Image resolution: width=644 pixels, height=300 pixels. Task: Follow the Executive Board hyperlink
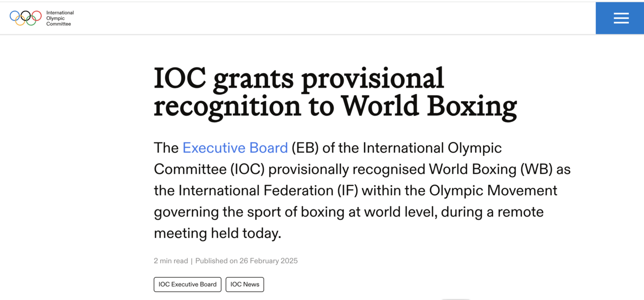pos(235,147)
